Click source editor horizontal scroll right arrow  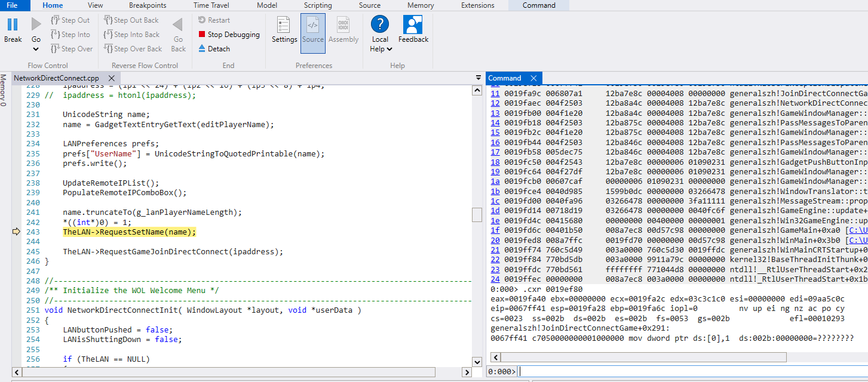click(467, 372)
